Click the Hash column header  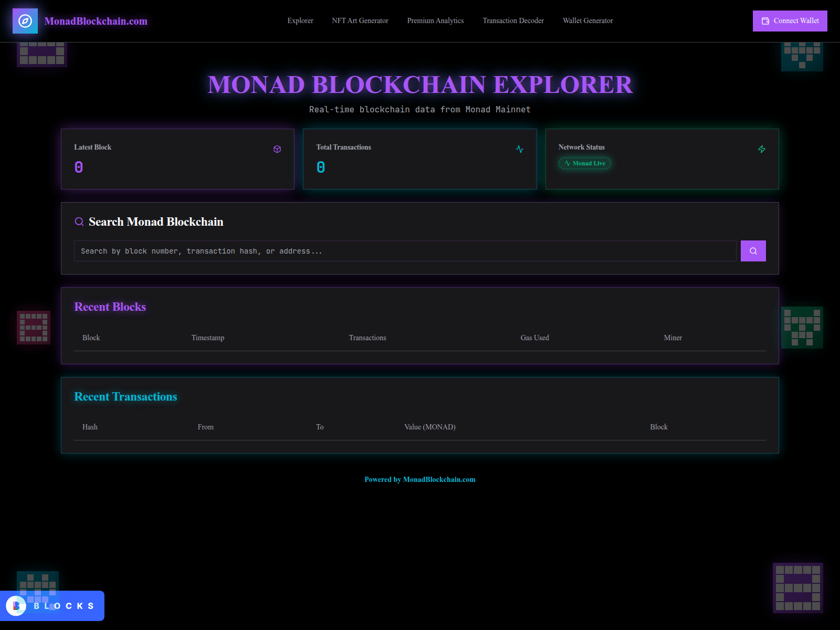pos(90,427)
